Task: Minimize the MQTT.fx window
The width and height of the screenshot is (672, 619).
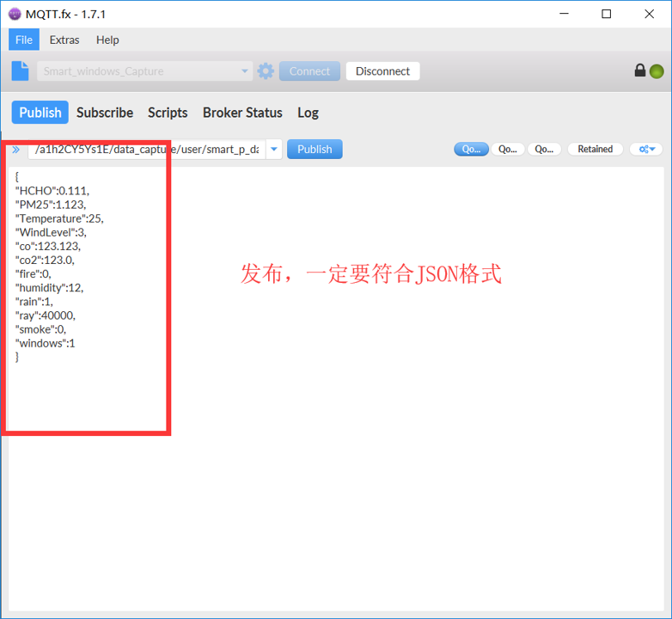Action: tap(564, 14)
